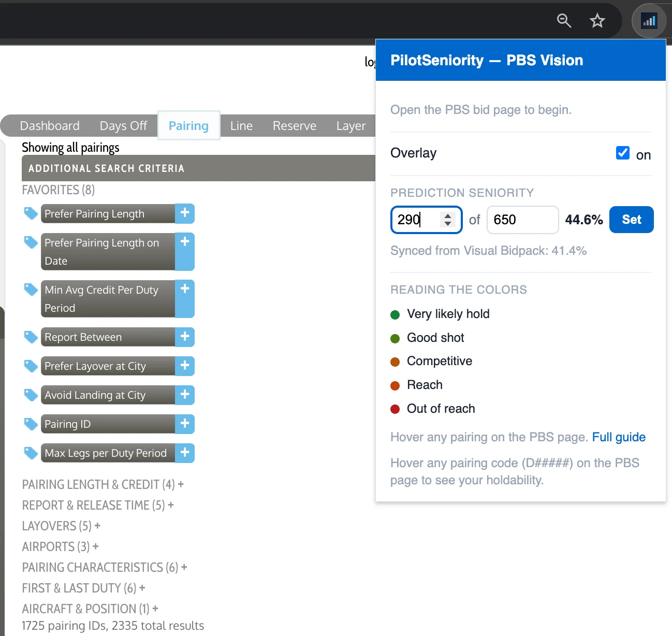Screen dimensions: 672x636
Task: Expand the Layovers (5) section
Action: 61,526
